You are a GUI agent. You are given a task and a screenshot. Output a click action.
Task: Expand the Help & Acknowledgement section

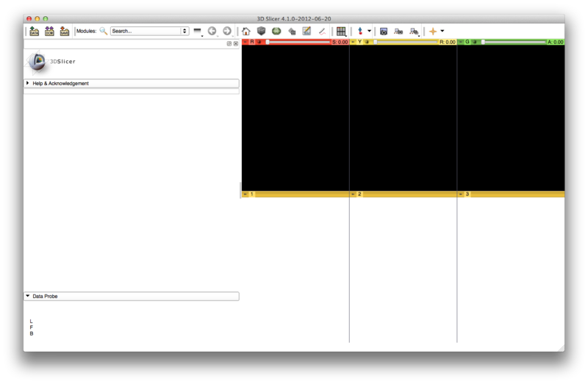tap(28, 84)
